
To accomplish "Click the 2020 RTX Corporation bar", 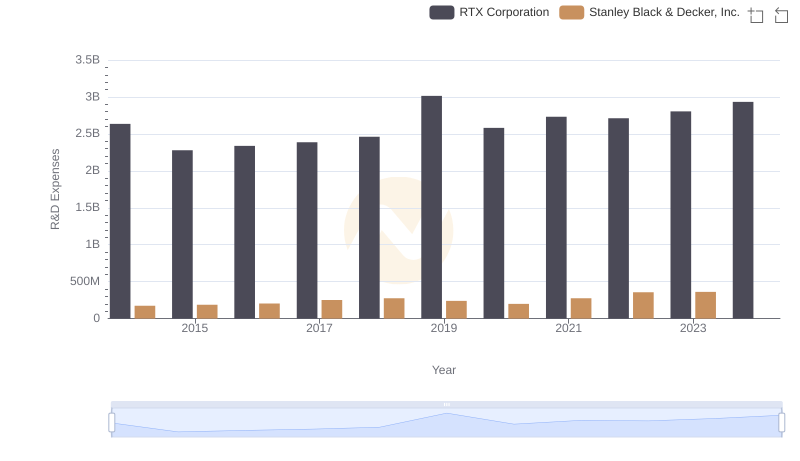I will [494, 223].
